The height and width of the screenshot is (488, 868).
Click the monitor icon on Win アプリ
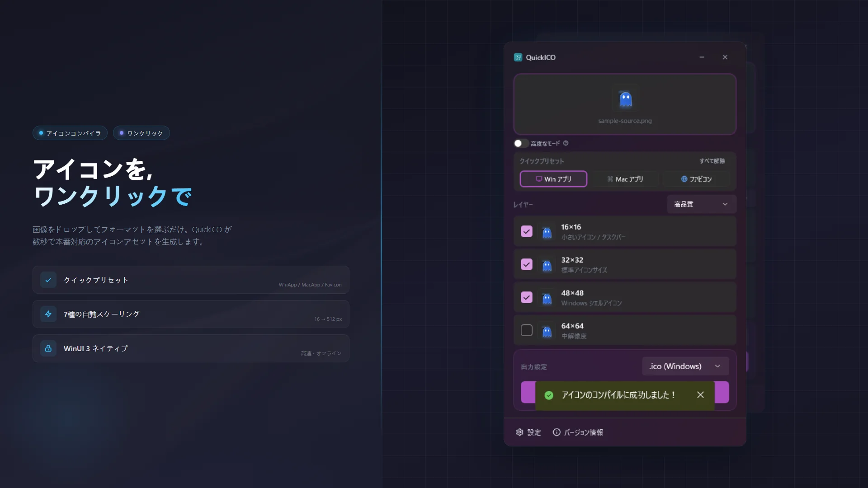point(539,179)
